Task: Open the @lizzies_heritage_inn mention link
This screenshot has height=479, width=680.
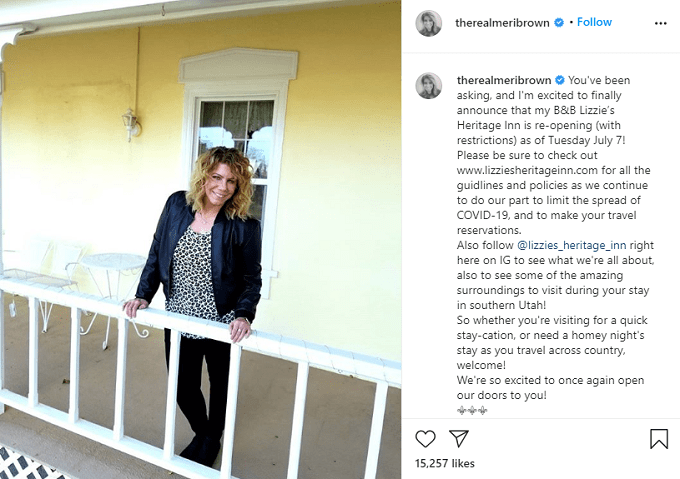Action: (x=572, y=245)
